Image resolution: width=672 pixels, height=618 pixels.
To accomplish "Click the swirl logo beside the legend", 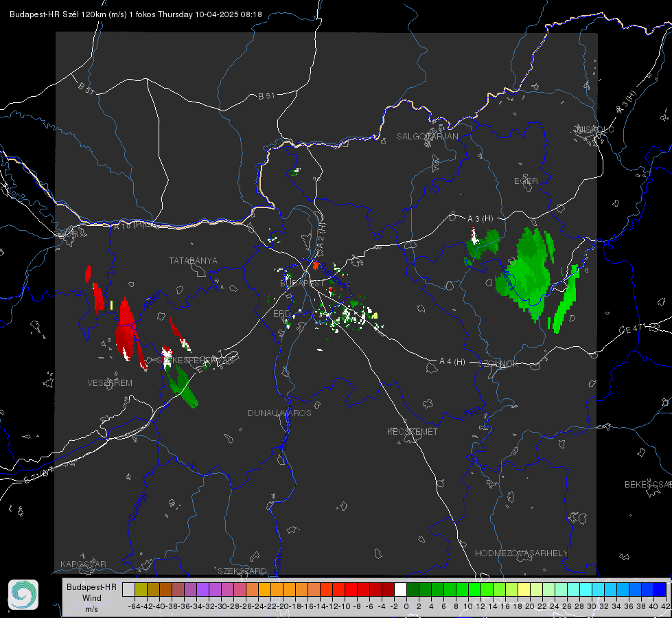I will (23, 595).
